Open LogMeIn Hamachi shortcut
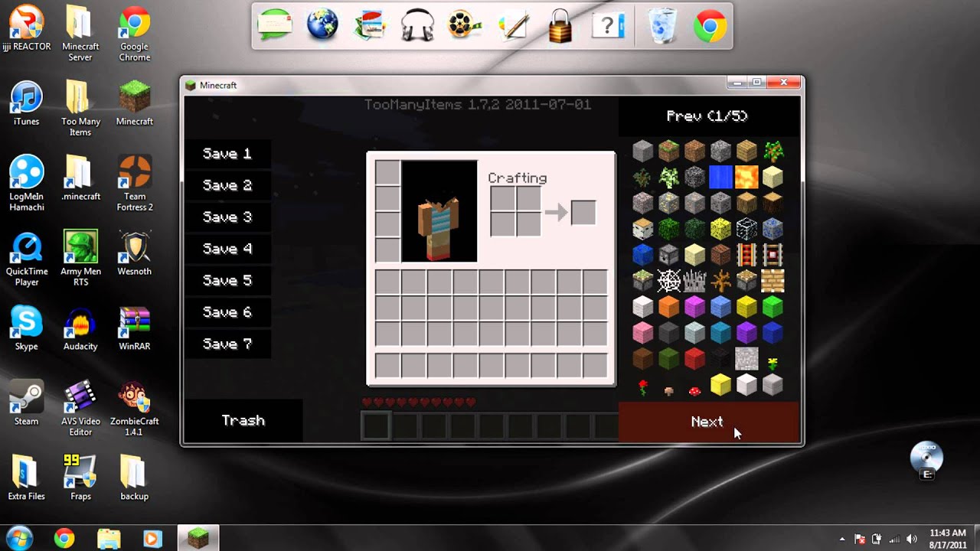The height and width of the screenshot is (551, 980). (x=26, y=184)
